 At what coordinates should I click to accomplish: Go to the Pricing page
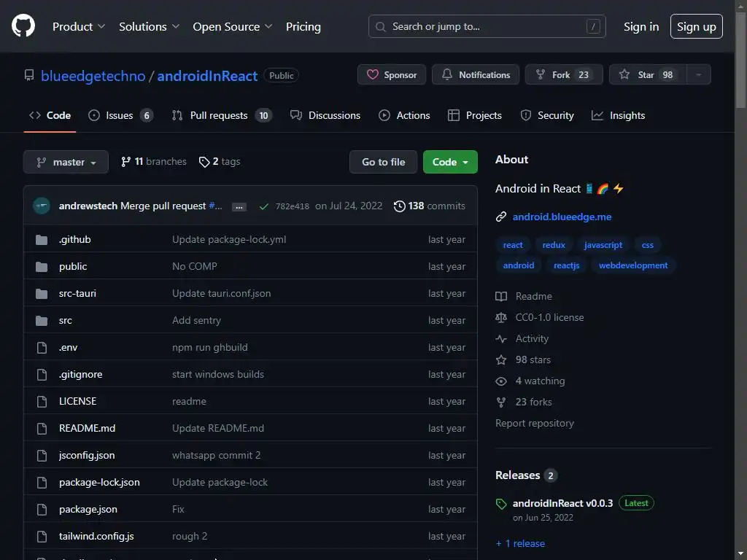[303, 27]
